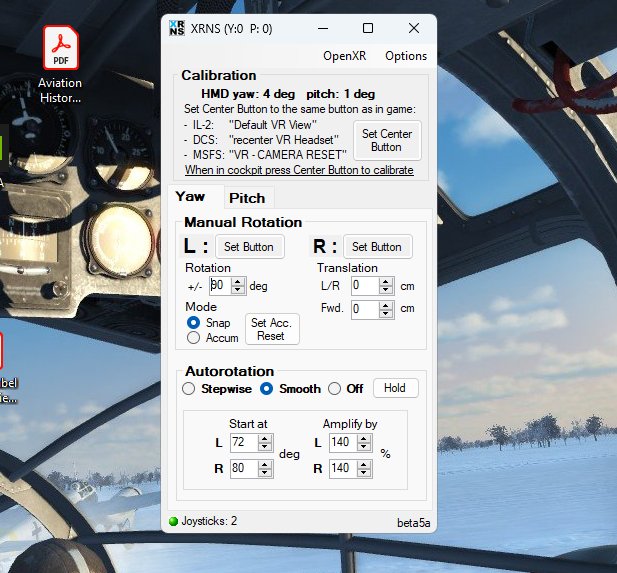Image resolution: width=617 pixels, height=573 pixels.
Task: Decrease Translation Fwd. value
Action: [x=386, y=314]
